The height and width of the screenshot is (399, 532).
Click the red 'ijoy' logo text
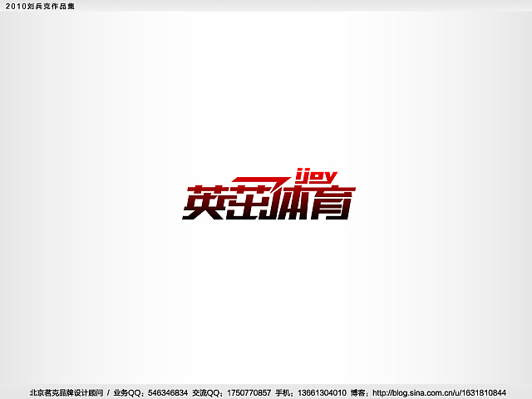click(316, 176)
